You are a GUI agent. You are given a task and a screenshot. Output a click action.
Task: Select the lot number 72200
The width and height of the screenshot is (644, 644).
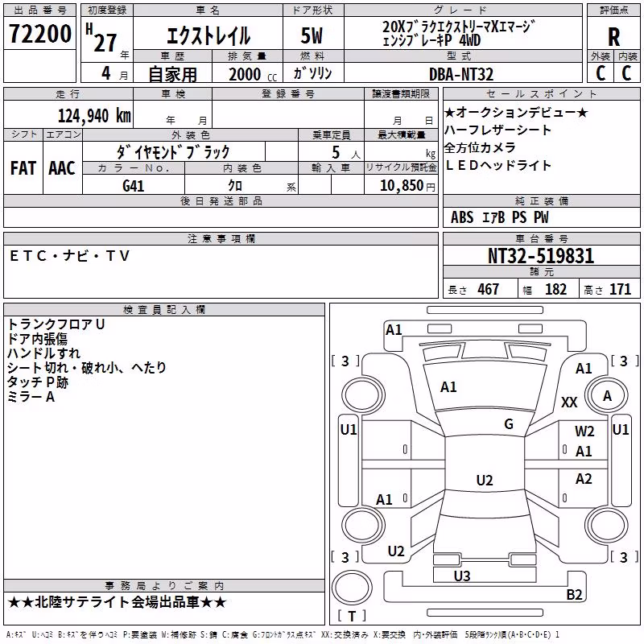click(40, 34)
